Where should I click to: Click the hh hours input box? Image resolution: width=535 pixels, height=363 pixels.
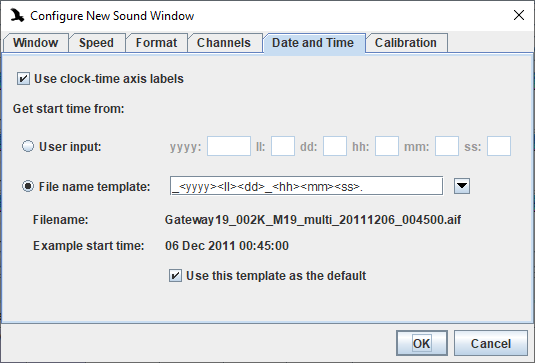click(387, 146)
